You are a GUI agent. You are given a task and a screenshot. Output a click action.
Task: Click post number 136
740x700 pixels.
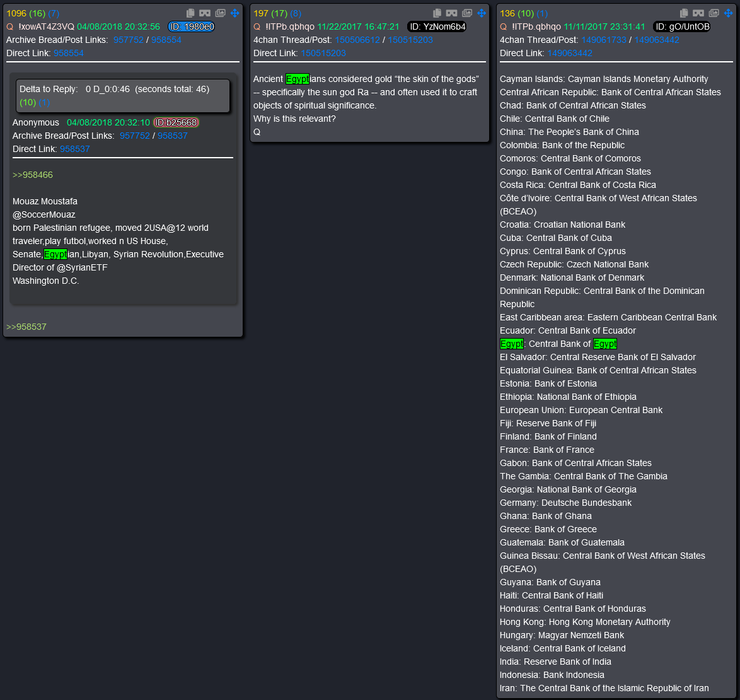(507, 14)
